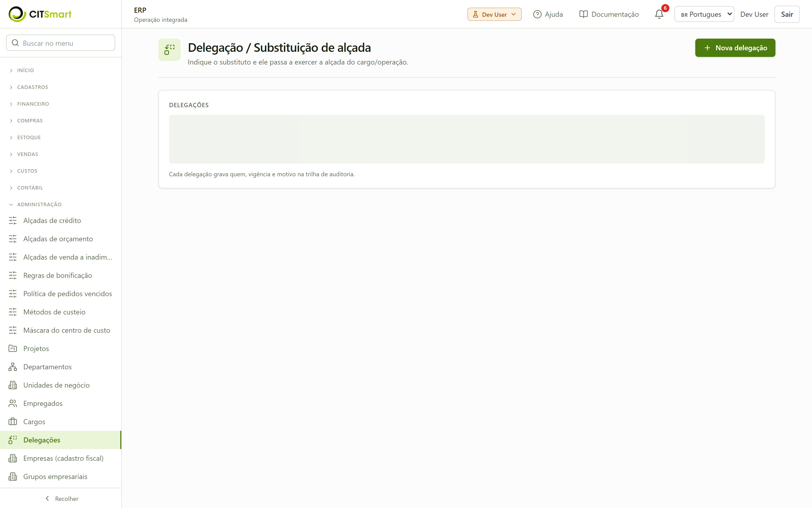Click the Ajuda help icon
The width and height of the screenshot is (812, 508).
[x=537, y=14]
